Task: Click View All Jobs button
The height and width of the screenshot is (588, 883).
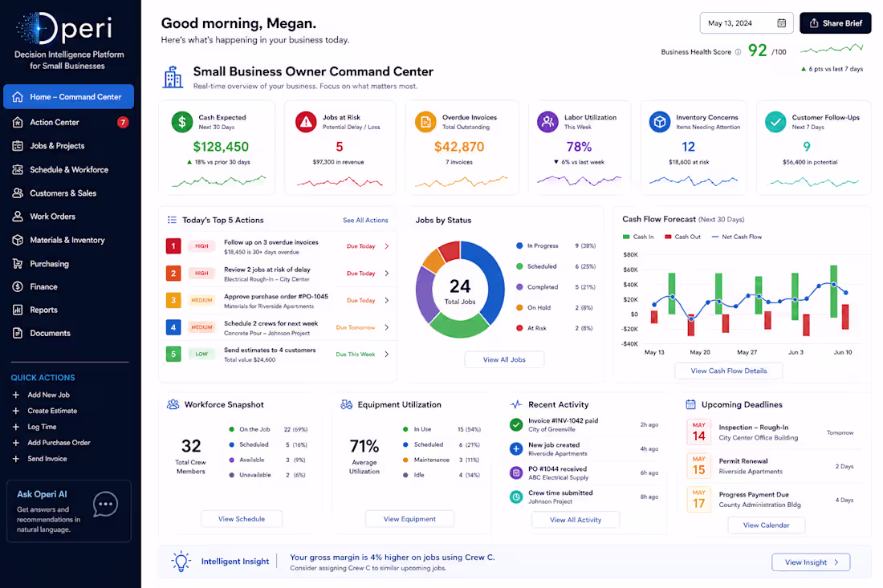Action: coord(504,359)
